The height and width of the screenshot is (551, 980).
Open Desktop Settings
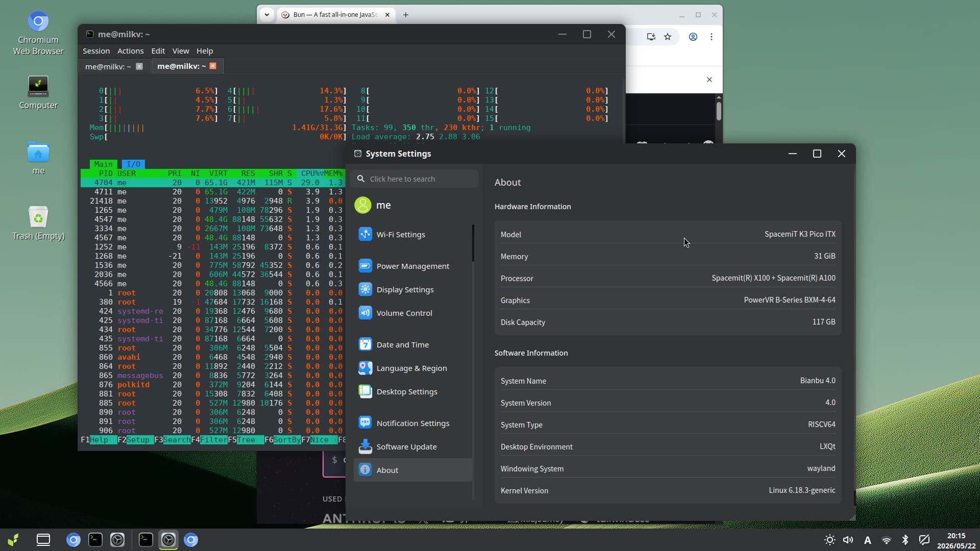(x=413, y=392)
